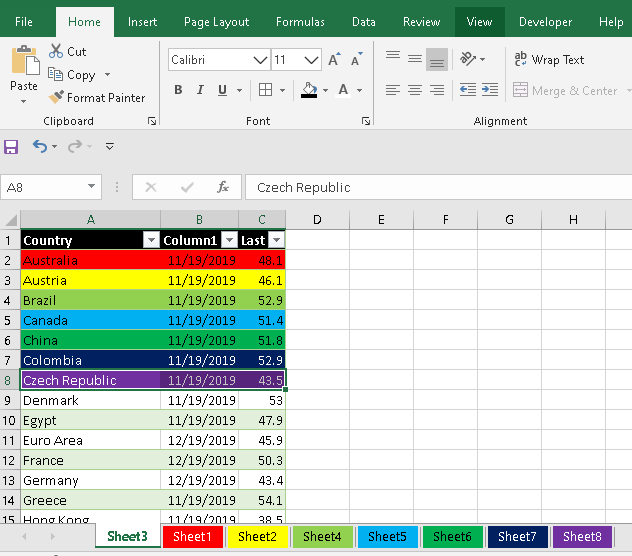Toggle Center horizontal alignment
Viewport: 632px width, 556px height.
[415, 90]
